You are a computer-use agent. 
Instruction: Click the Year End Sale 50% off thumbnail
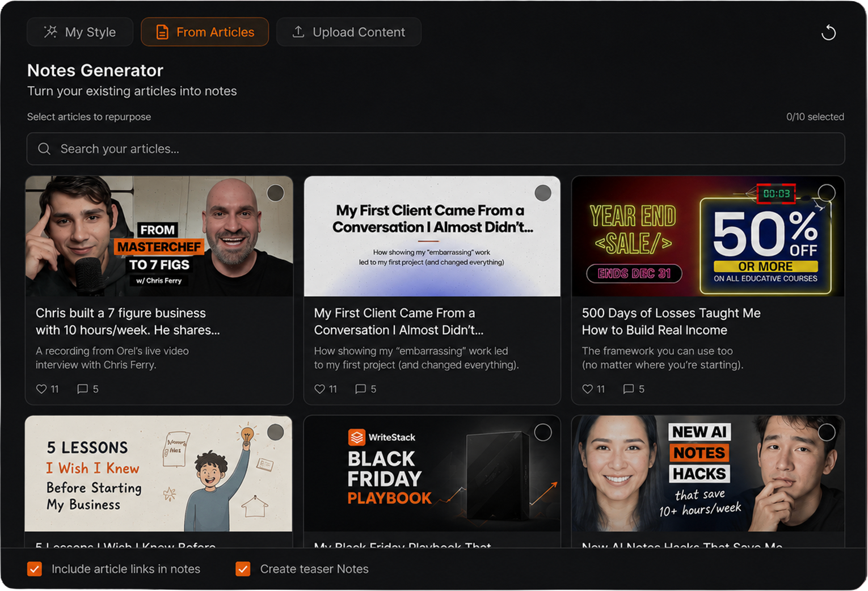point(708,236)
